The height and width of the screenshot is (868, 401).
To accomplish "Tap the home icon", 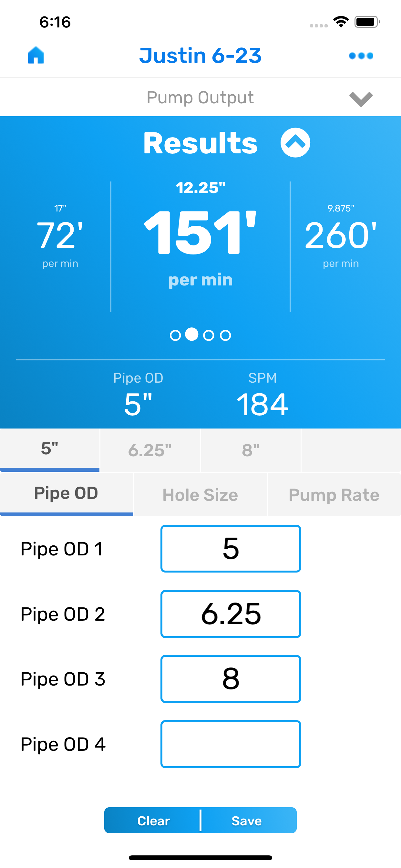I will click(x=36, y=56).
